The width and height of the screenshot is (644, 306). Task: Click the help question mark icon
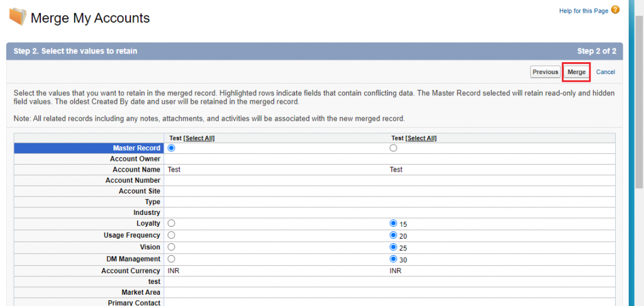615,10
